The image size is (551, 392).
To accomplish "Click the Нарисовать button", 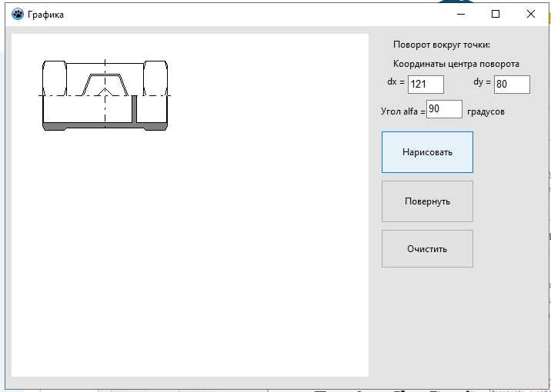I will (x=427, y=152).
